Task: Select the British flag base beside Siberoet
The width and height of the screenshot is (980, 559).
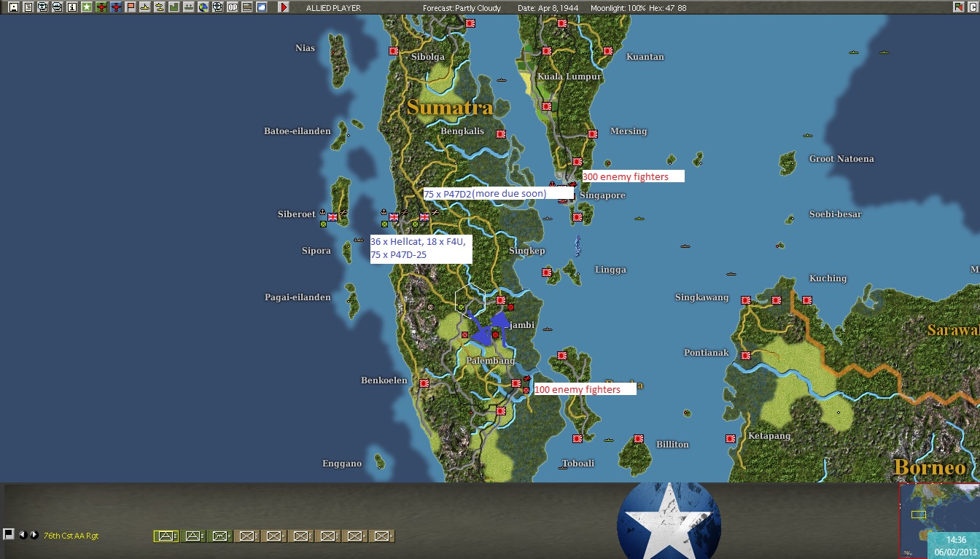Action: (x=333, y=217)
